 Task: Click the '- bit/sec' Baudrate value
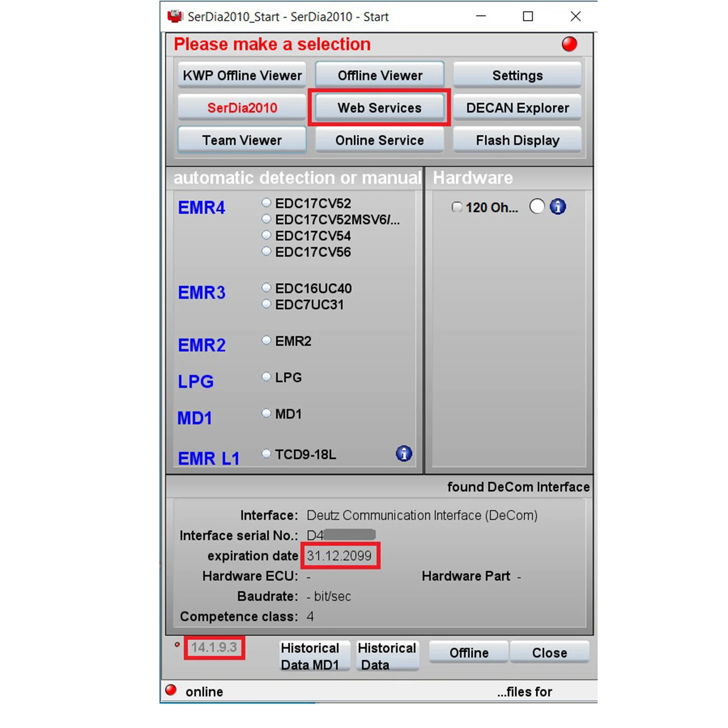pos(329,596)
